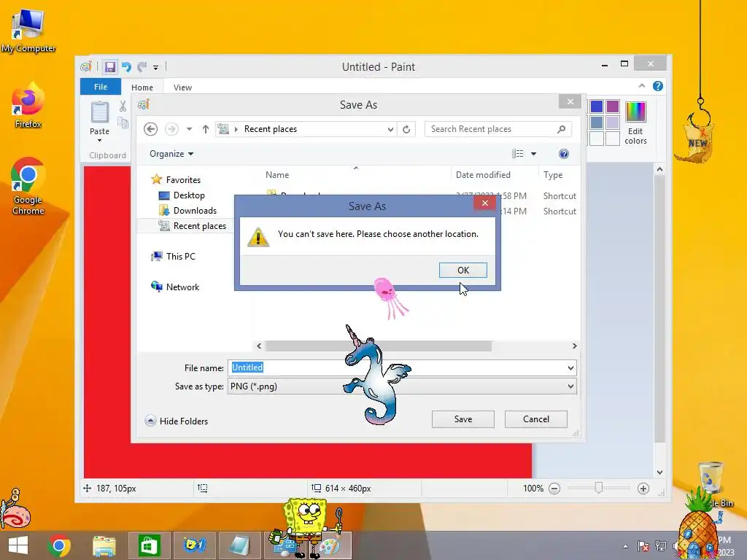Click Undo in Paint quick access toolbar
This screenshot has height=560, width=747.
click(126, 67)
